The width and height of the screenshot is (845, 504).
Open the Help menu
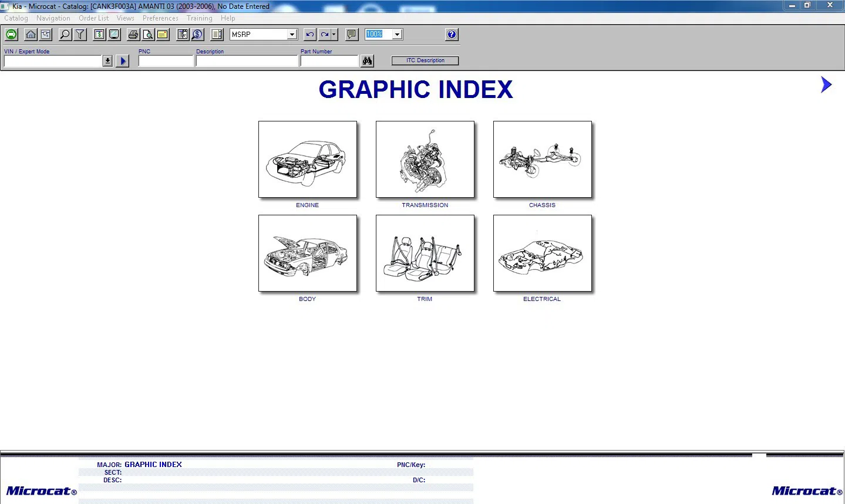click(228, 18)
